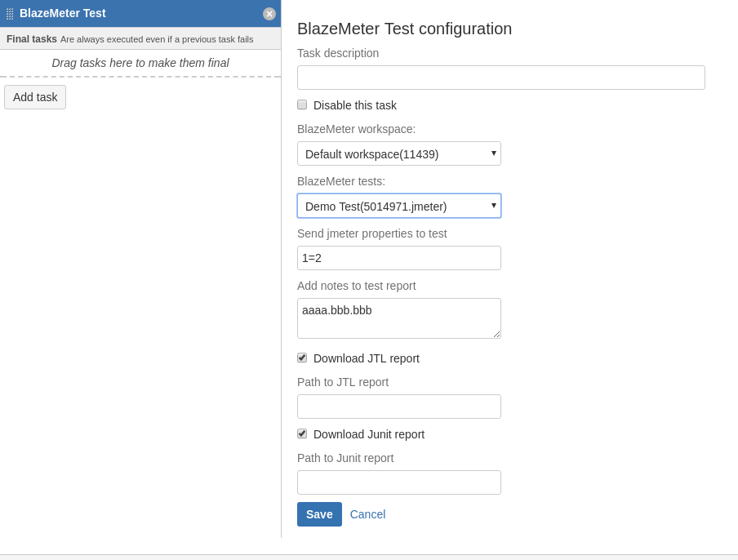Click the Drag tasks here final drop area
738x560 pixels.
point(140,63)
